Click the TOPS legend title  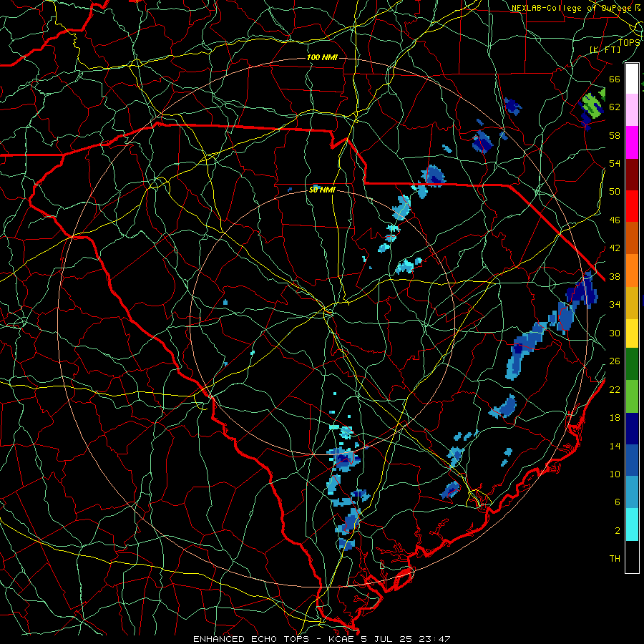(x=629, y=42)
